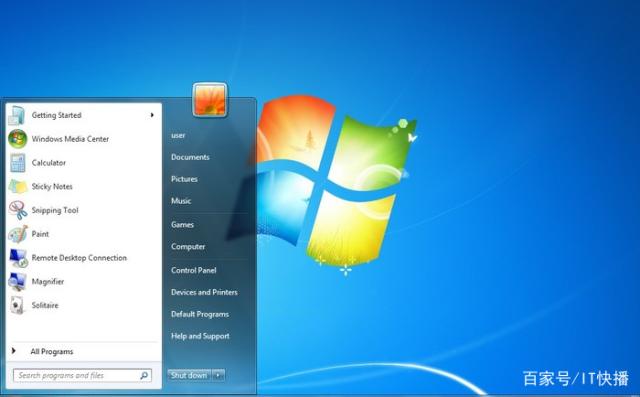Select the Calculator text label
640x397 pixels.
click(49, 163)
